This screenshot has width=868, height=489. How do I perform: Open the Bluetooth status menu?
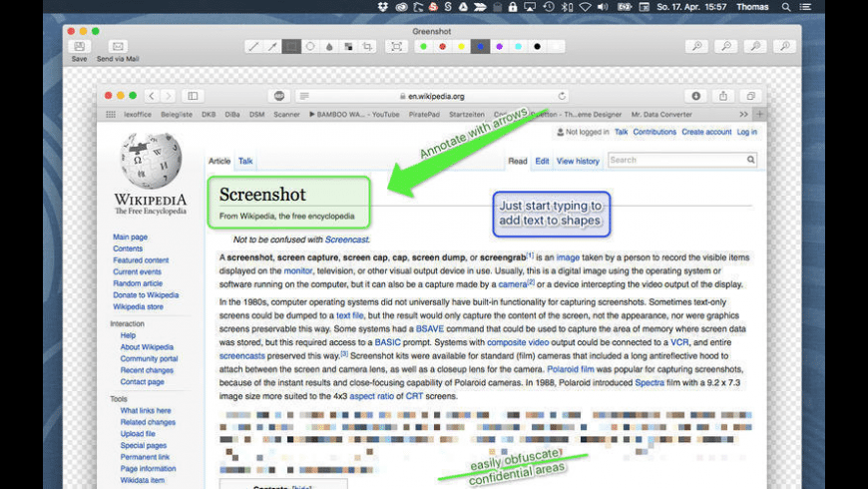click(567, 7)
